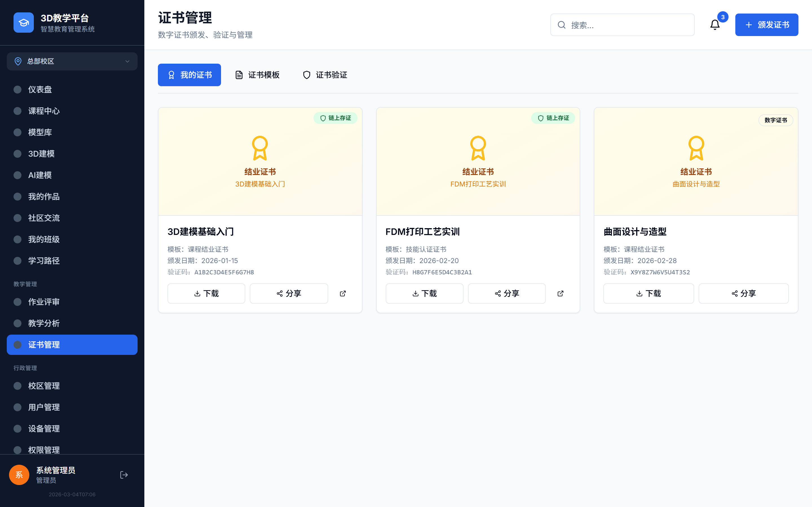Viewport: 812px width, 507px height.
Task: Click the 数字证书 badge on 曲面设计与造型
Action: click(775, 120)
